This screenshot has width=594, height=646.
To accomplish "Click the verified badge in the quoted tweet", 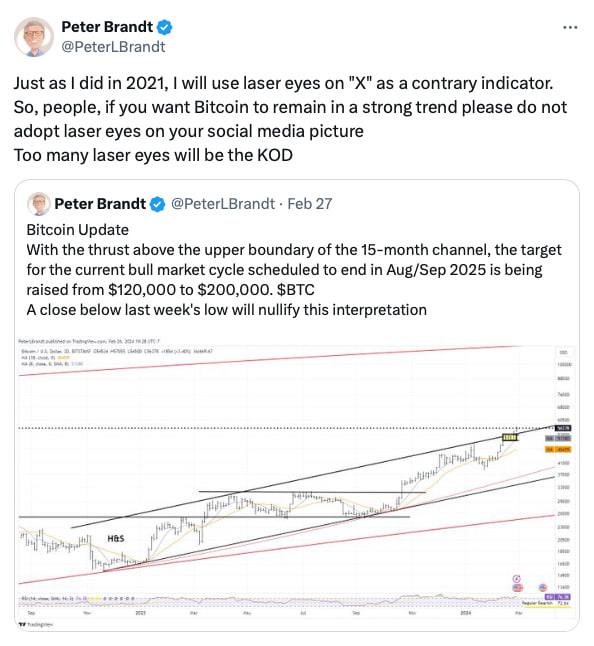I will click(157, 204).
